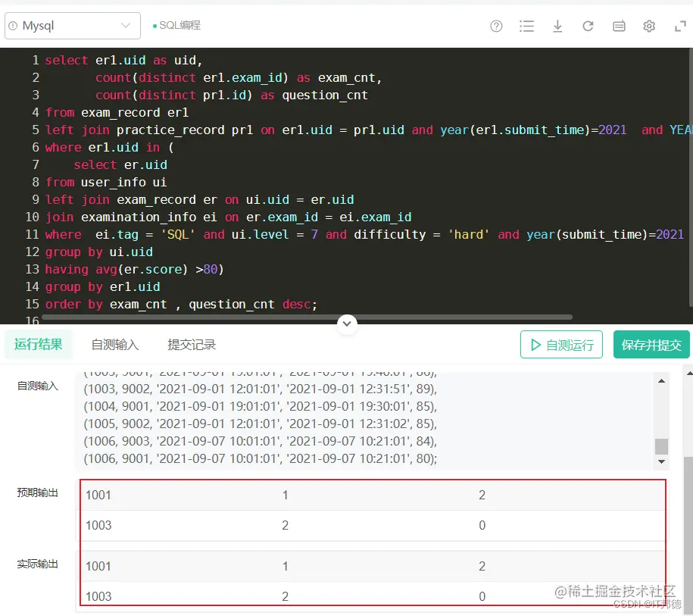Image resolution: width=693 pixels, height=616 pixels.
Task: Click test input row starting '(1006, 9003'
Action: coord(261,441)
